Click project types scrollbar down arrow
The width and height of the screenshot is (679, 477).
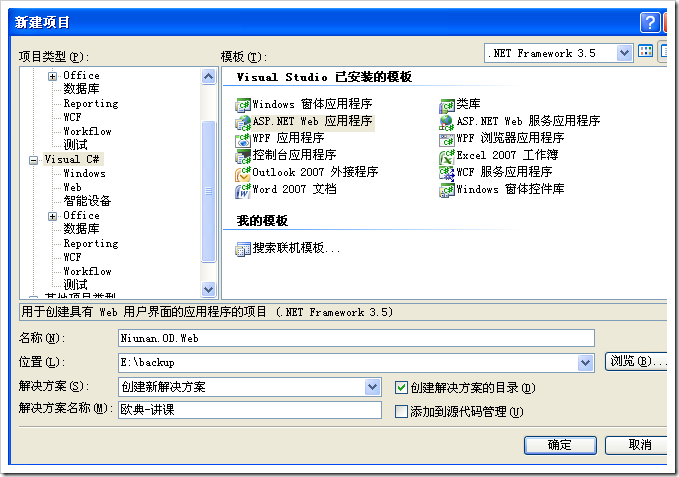tap(209, 289)
